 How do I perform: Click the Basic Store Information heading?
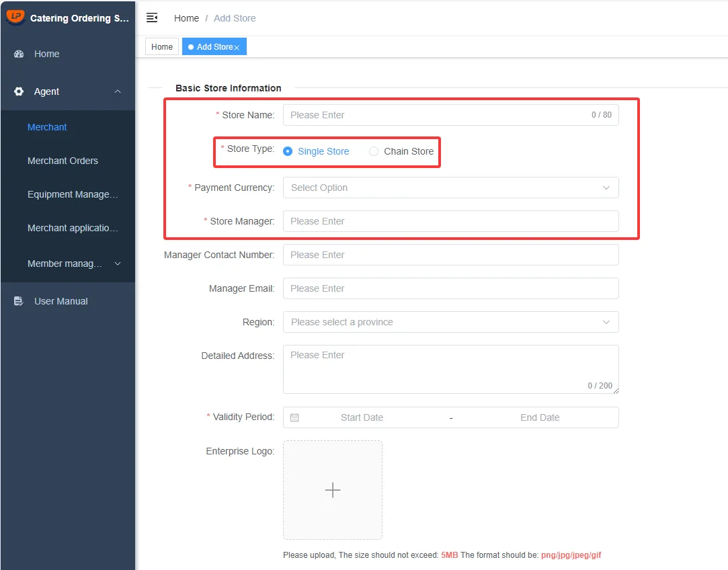[229, 88]
